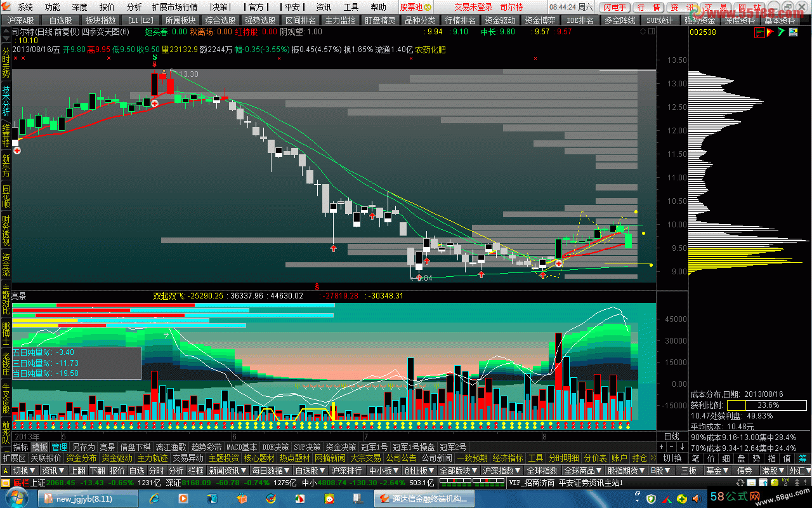Click the 板块指数 toolbar button

100,20
